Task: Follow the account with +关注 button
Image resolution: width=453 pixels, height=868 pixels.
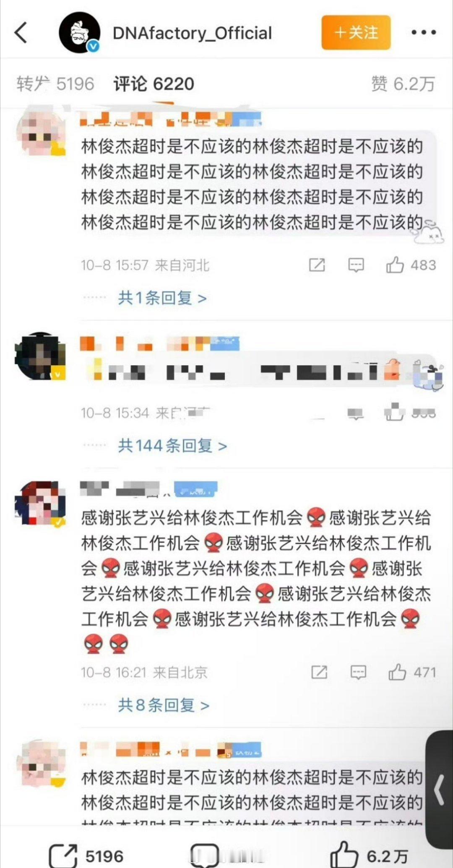Action: point(356,33)
